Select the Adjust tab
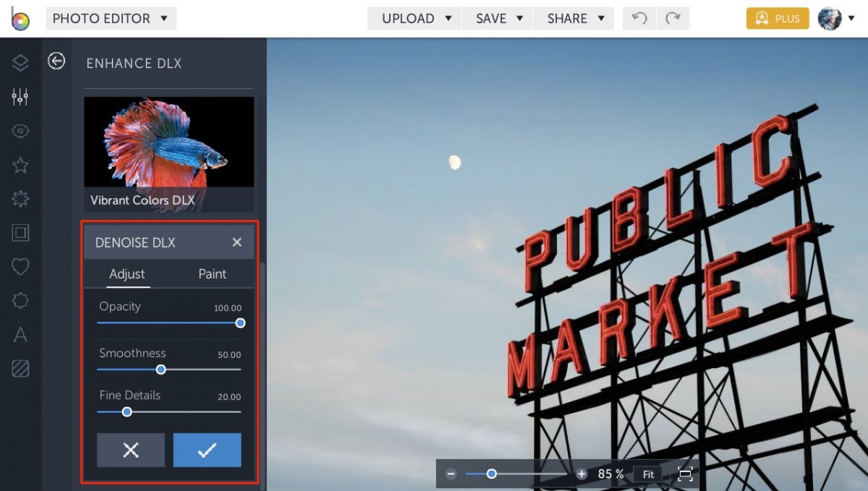Screen dimensions: 868x491 [x=127, y=274]
